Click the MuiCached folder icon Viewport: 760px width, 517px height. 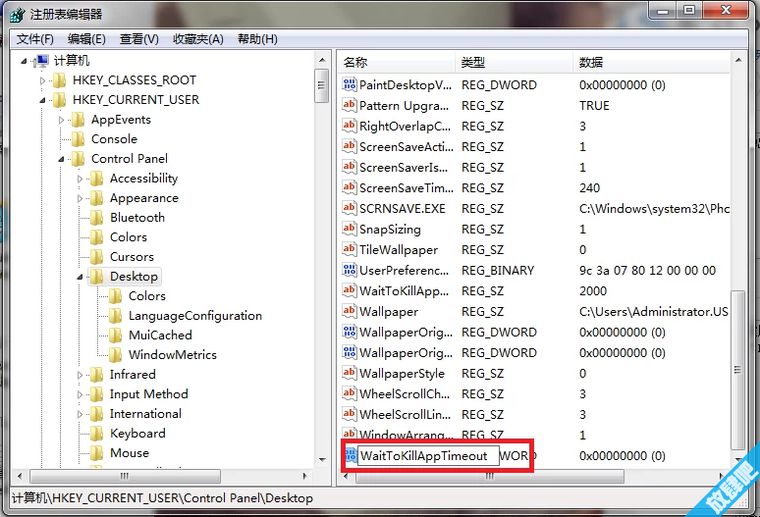115,335
